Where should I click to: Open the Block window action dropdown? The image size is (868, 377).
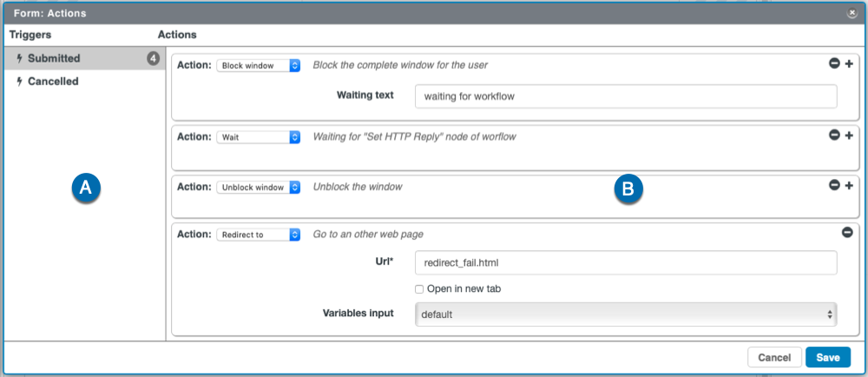click(x=258, y=65)
